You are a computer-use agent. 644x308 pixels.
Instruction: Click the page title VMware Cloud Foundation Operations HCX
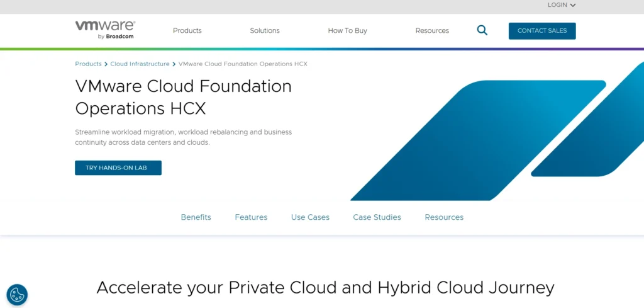[183, 98]
